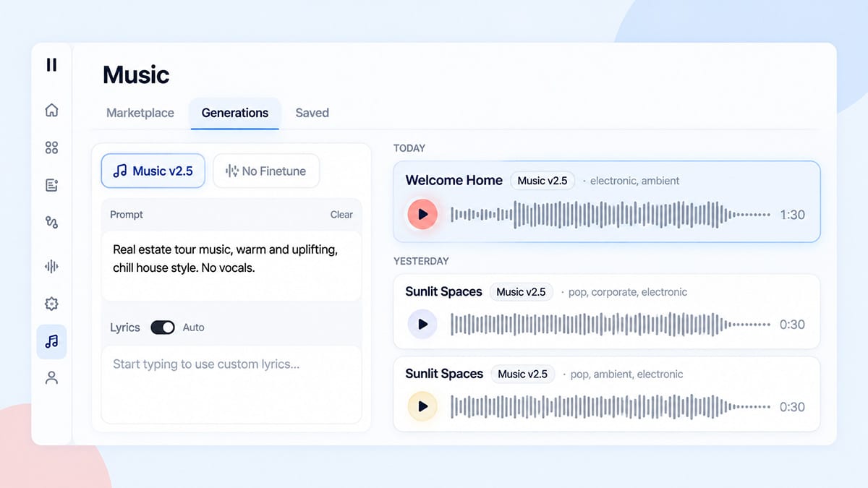Click Music v2.5 tag on pop, ambient track
Screen dimensions: 868x488
tap(522, 374)
